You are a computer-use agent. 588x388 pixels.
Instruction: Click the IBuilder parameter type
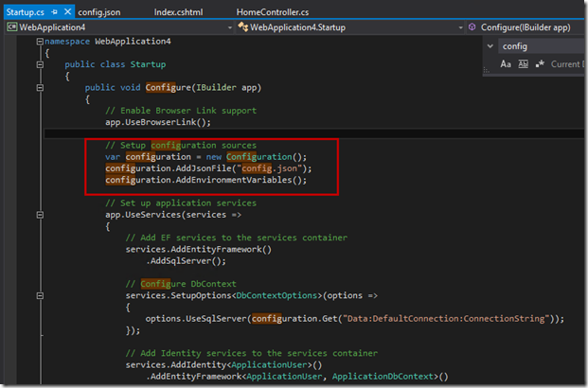tap(216, 88)
